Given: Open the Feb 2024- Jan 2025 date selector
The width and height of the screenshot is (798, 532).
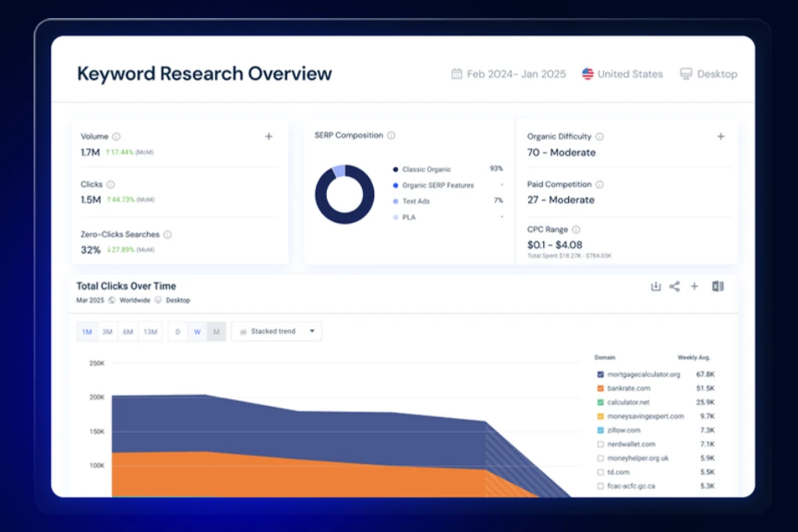Looking at the screenshot, I should [x=509, y=74].
